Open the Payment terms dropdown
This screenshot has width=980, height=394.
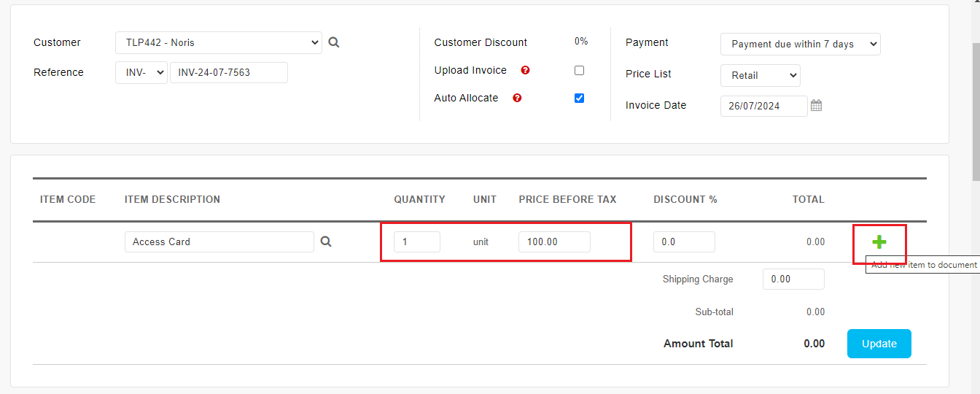pos(801,44)
